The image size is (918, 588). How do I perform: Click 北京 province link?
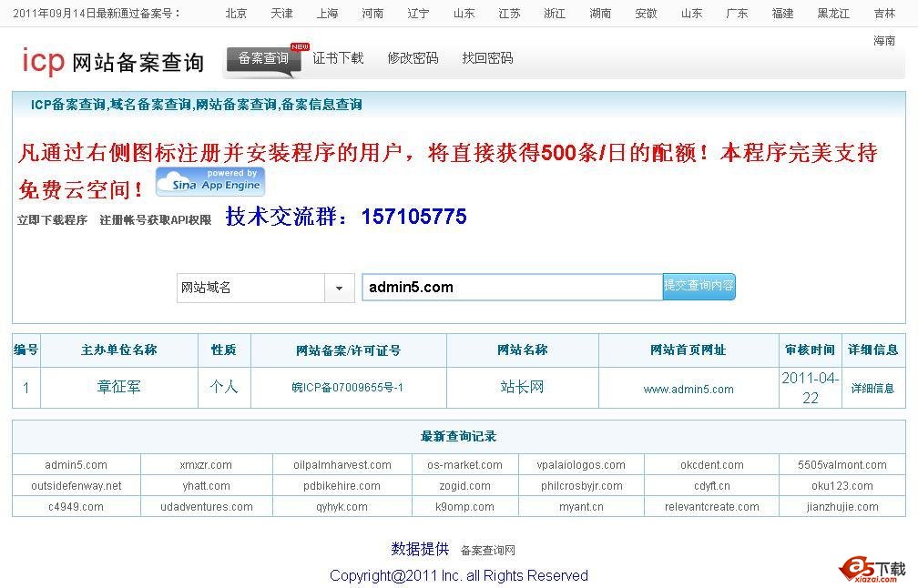tap(237, 13)
